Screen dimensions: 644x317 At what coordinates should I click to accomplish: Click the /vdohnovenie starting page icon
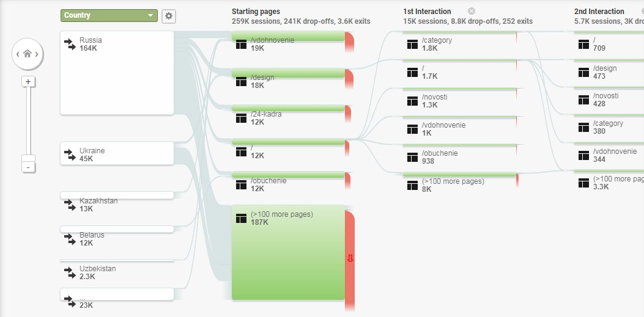tap(241, 45)
